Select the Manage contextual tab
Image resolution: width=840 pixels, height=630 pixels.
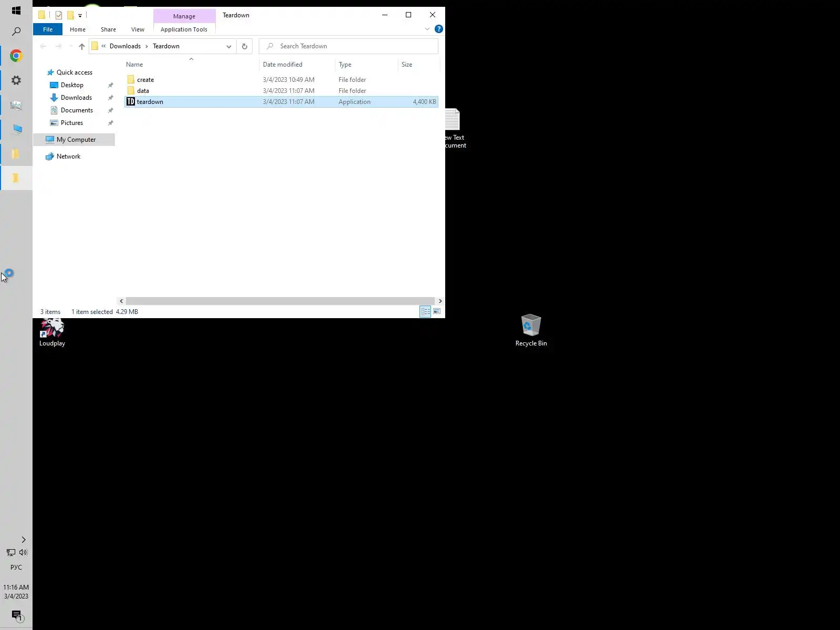coord(184,16)
